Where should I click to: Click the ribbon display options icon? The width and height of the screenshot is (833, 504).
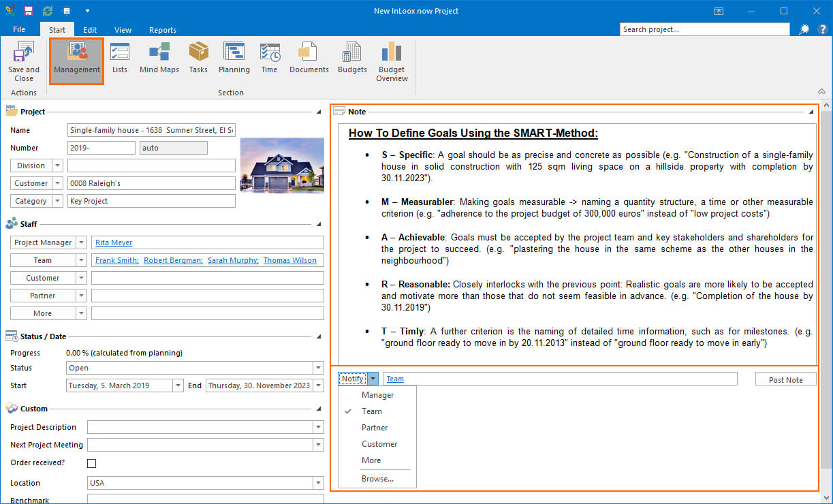pos(719,11)
